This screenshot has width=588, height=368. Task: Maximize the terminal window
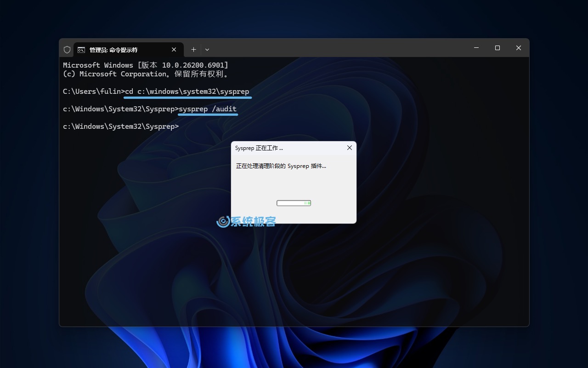click(497, 48)
